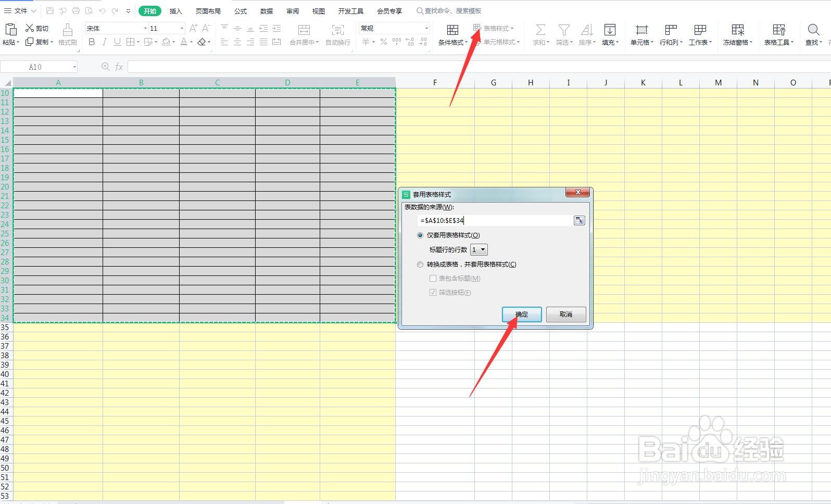Open the header row count (标题行的行数) dropdown

coord(479,250)
